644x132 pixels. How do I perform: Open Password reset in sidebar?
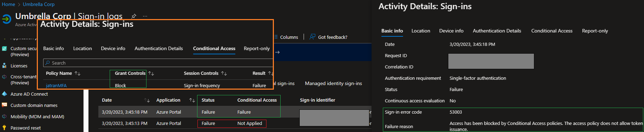pos(25,128)
